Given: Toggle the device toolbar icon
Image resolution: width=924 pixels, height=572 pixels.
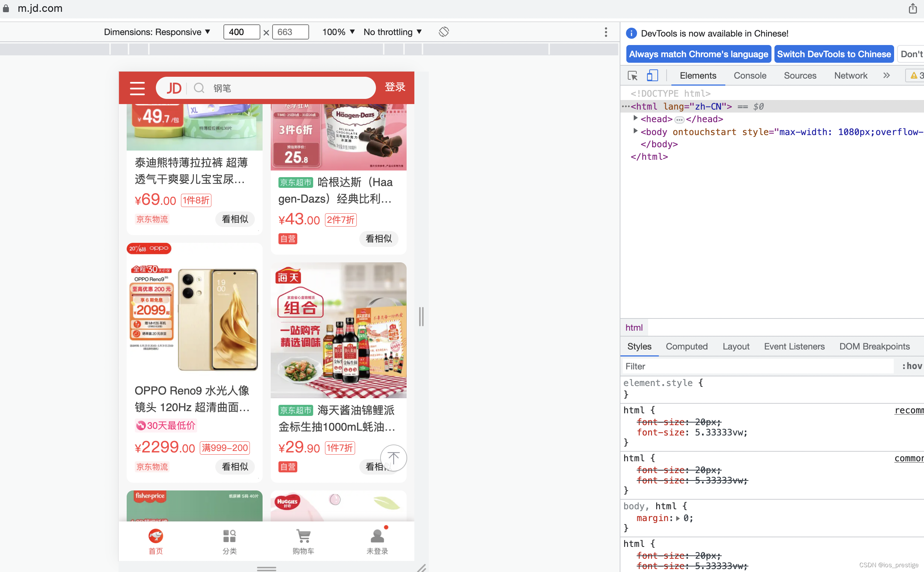Looking at the screenshot, I should pyautogui.click(x=652, y=76).
